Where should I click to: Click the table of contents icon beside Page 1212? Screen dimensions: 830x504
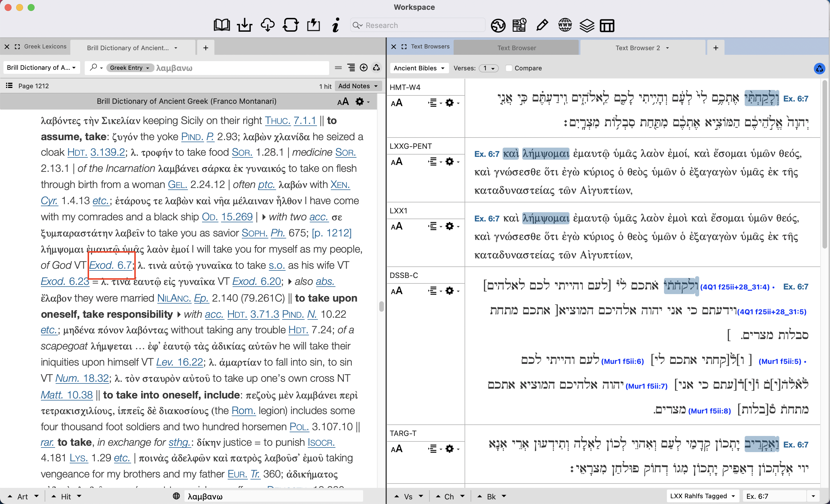pyautogui.click(x=9, y=86)
